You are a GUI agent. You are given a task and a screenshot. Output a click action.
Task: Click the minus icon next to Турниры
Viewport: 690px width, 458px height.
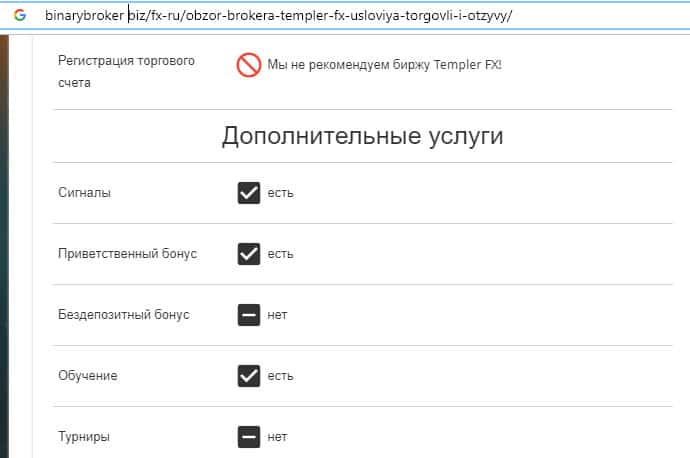[x=249, y=437]
